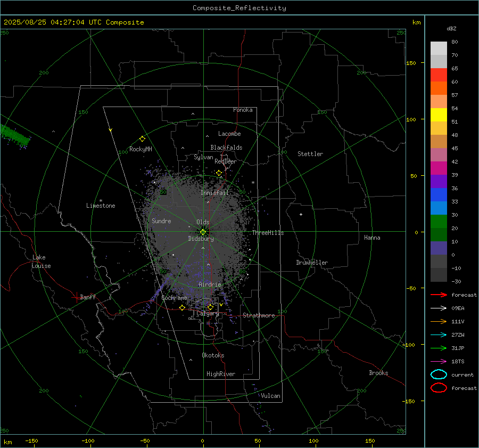Click the Blackfalds city label
The height and width of the screenshot is (448, 479).
point(226,148)
